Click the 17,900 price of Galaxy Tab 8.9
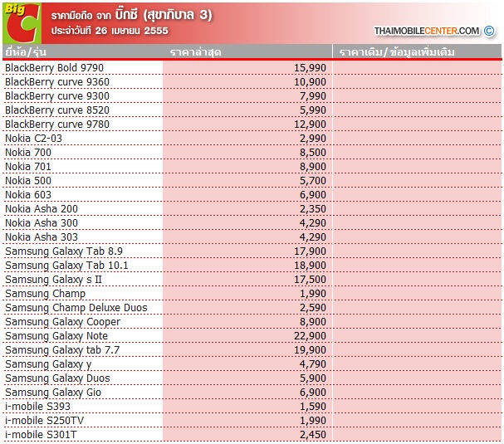The width and height of the screenshot is (504, 444). tap(311, 251)
